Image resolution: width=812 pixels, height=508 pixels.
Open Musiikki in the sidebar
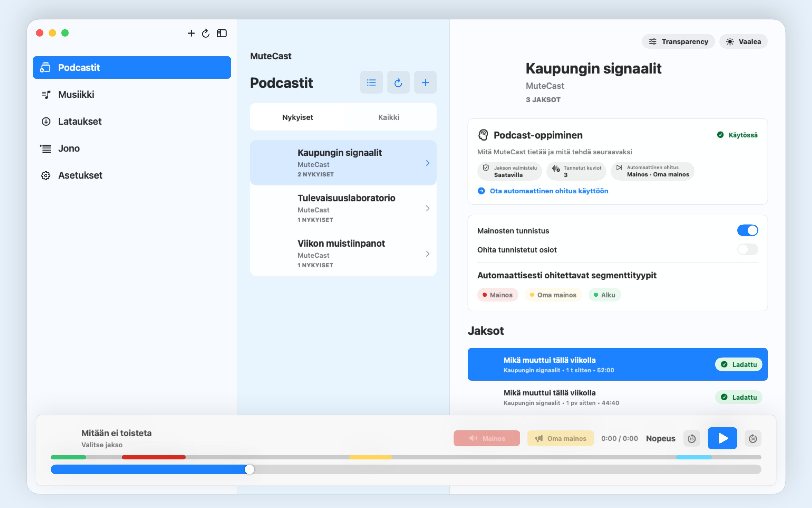point(132,95)
